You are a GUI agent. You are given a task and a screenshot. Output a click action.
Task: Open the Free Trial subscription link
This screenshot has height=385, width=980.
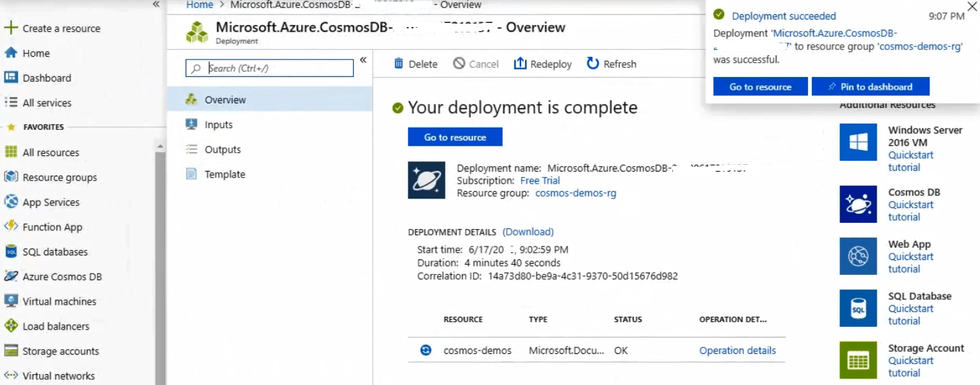(540, 180)
